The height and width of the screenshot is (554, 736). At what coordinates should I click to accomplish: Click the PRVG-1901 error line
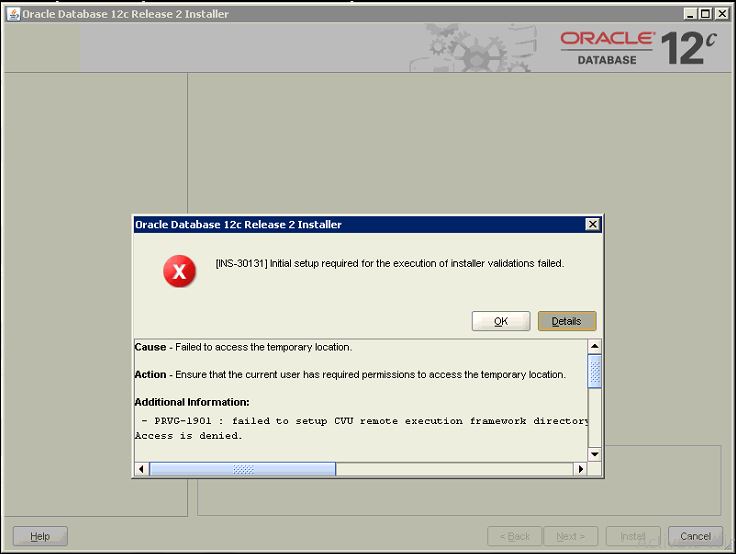(365, 421)
